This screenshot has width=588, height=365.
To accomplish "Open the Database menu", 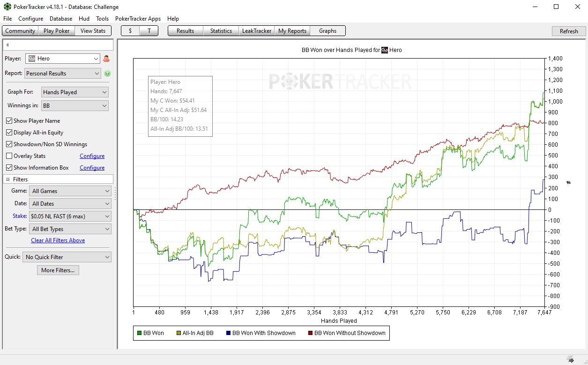I will (61, 19).
